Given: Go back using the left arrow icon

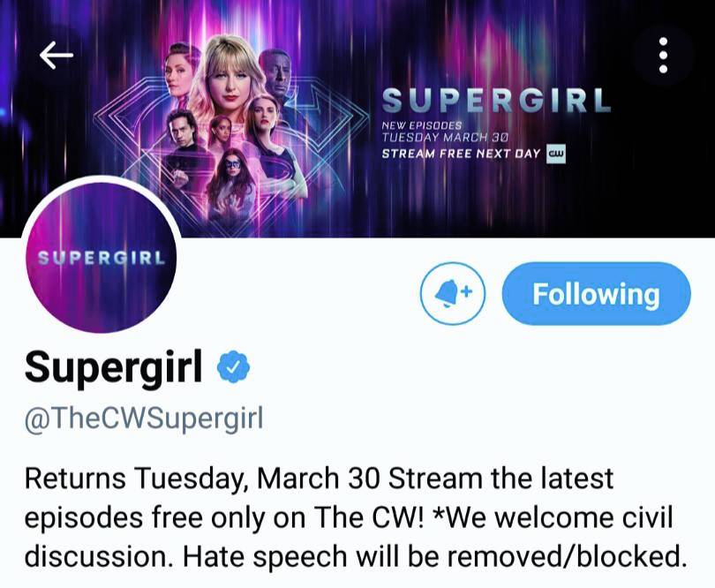Looking at the screenshot, I should pyautogui.click(x=56, y=56).
